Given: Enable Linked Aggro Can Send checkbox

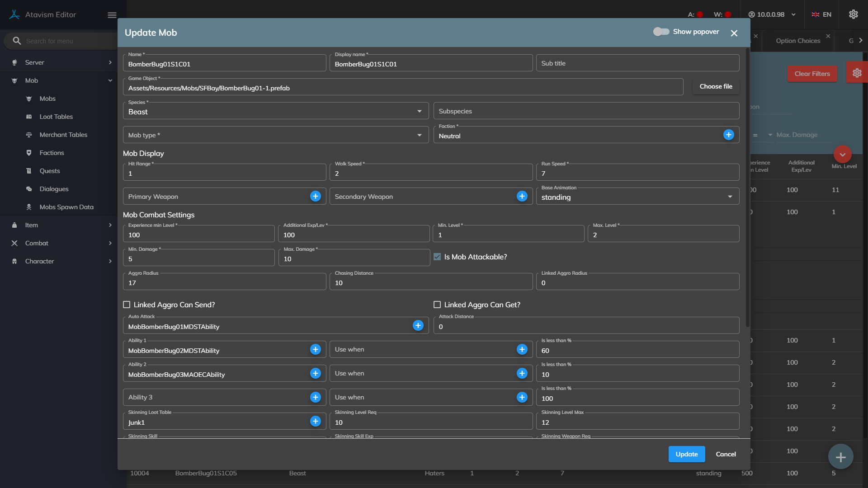Looking at the screenshot, I should pyautogui.click(x=127, y=305).
